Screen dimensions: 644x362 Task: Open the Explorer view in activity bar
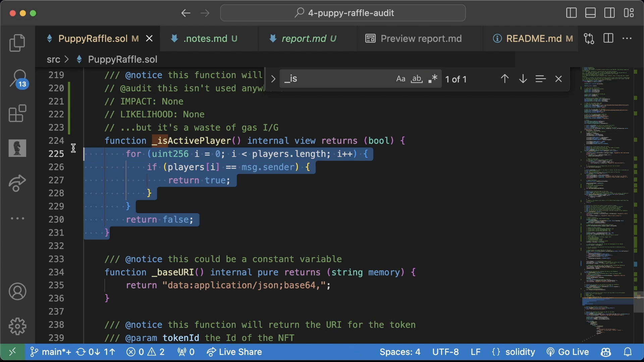tap(17, 43)
